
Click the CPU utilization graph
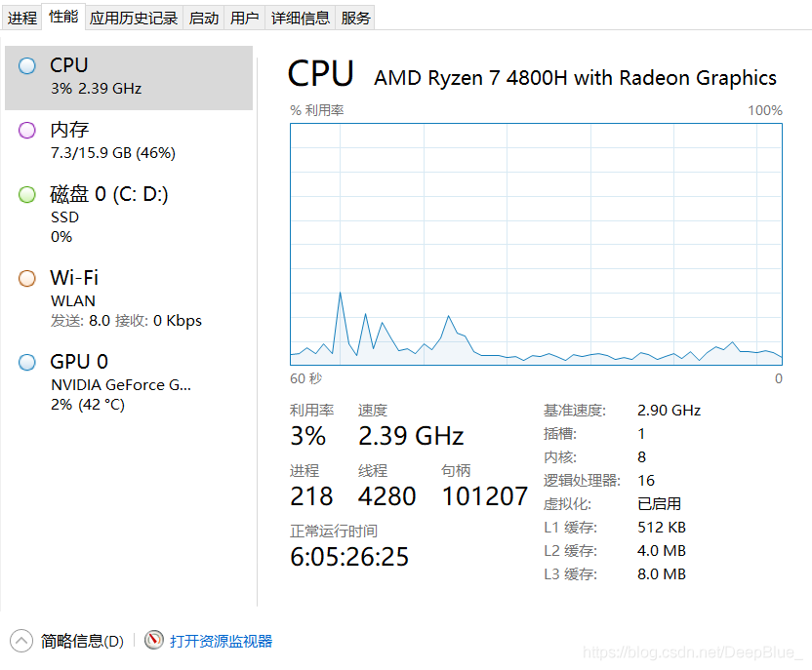tap(536, 244)
